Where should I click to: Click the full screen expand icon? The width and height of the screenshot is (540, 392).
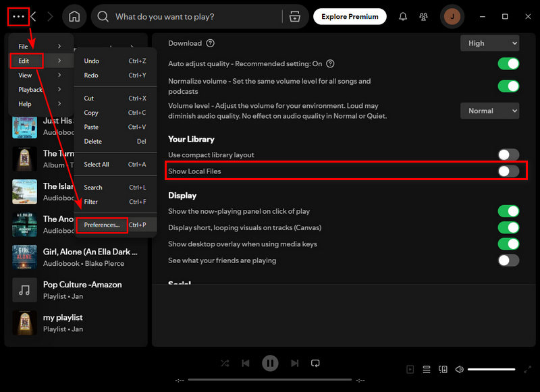pos(527,369)
